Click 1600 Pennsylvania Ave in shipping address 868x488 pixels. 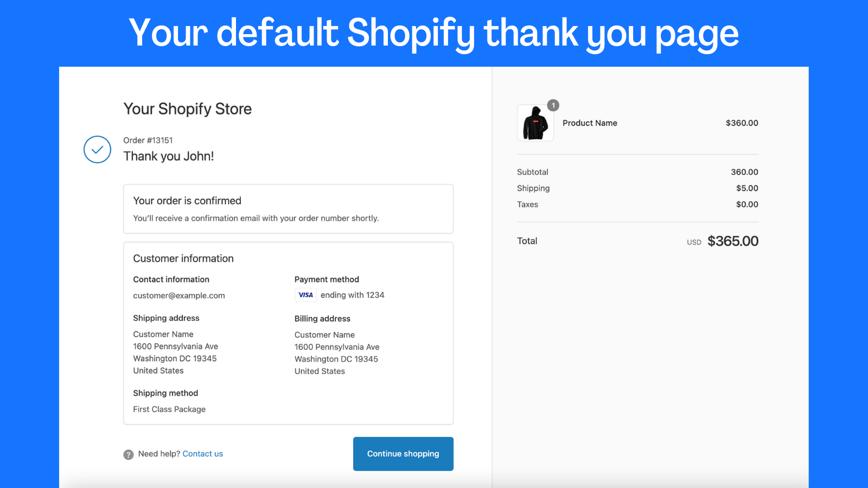(x=176, y=346)
